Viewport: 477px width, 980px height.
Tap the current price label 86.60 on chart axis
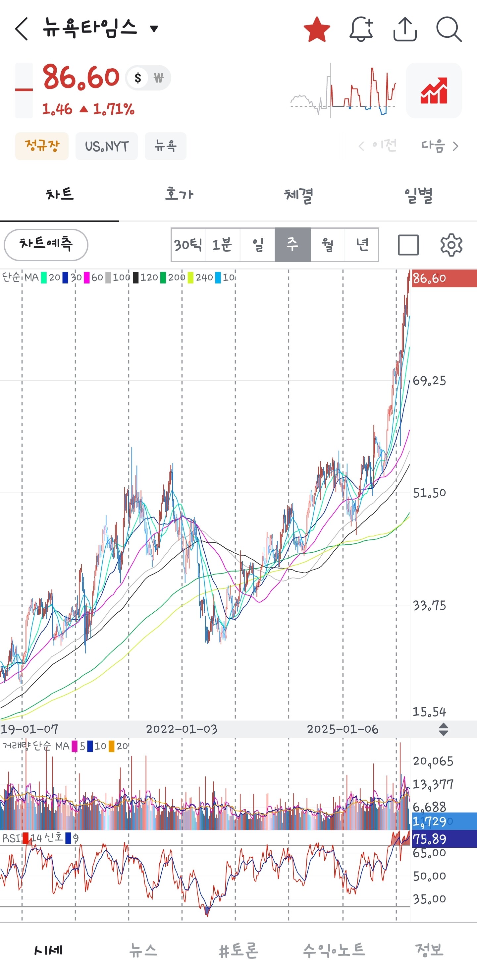pyautogui.click(x=444, y=278)
